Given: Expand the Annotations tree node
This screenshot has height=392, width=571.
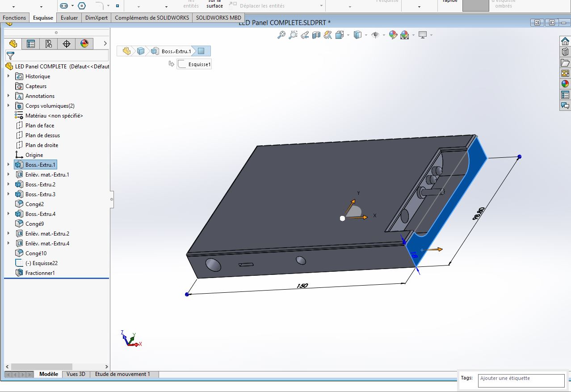Looking at the screenshot, I should coord(8,96).
